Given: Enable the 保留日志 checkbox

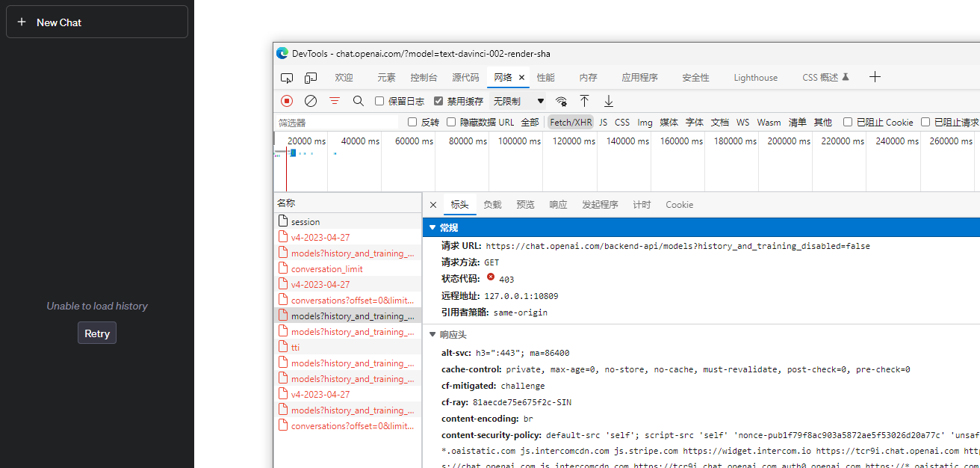Looking at the screenshot, I should point(379,101).
